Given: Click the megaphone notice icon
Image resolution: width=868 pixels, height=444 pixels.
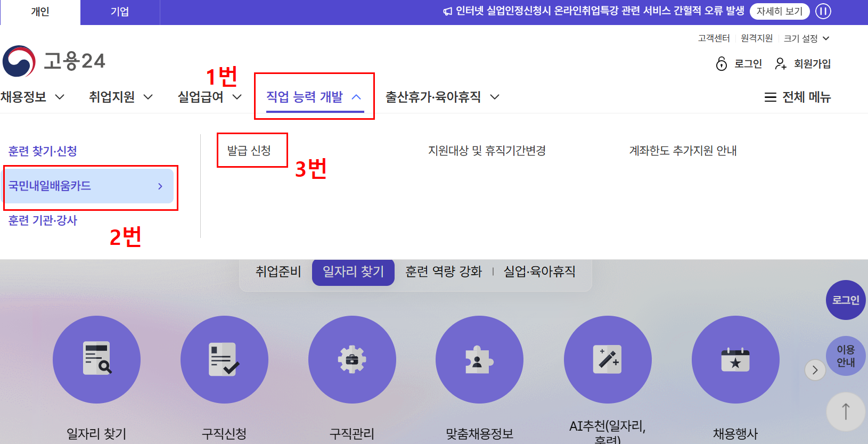Looking at the screenshot, I should click(x=448, y=11).
